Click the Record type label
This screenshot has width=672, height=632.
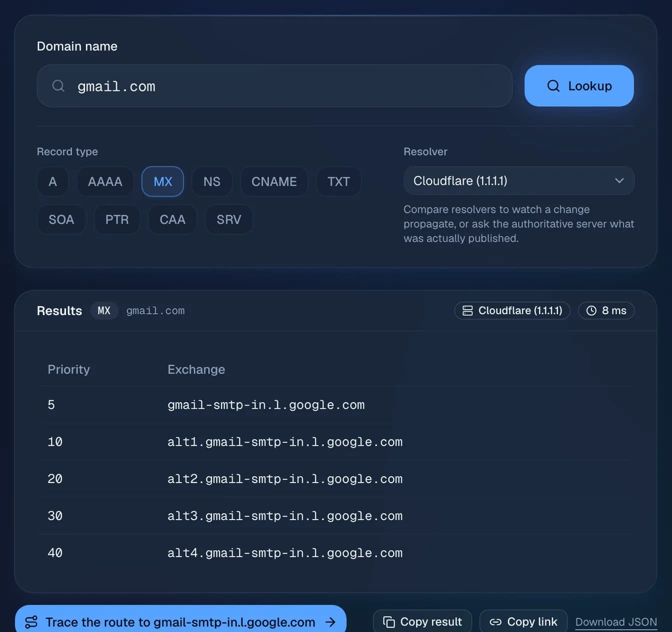67,151
